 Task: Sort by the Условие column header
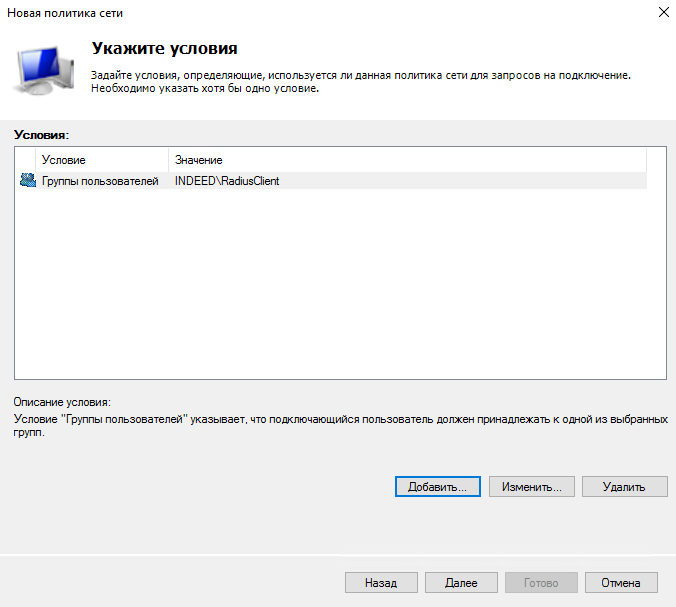[x=100, y=160]
